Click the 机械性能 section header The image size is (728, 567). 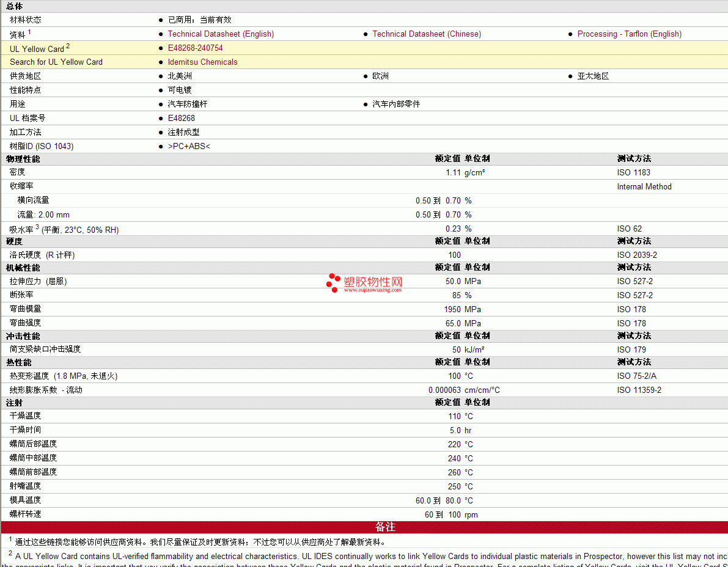pos(23,268)
